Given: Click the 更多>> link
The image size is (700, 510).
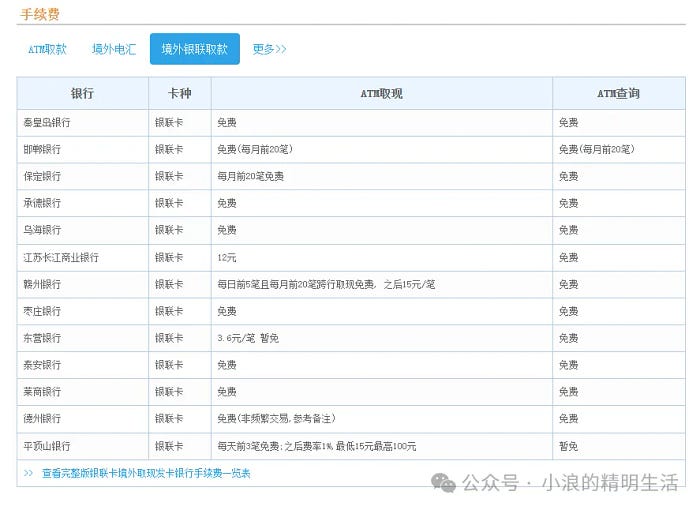Looking at the screenshot, I should [269, 49].
